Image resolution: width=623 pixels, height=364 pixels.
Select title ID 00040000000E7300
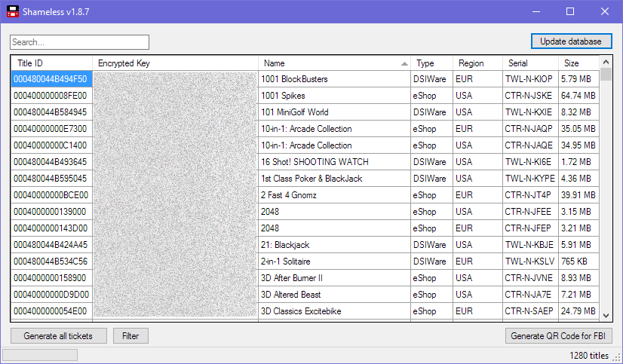pyautogui.click(x=51, y=129)
